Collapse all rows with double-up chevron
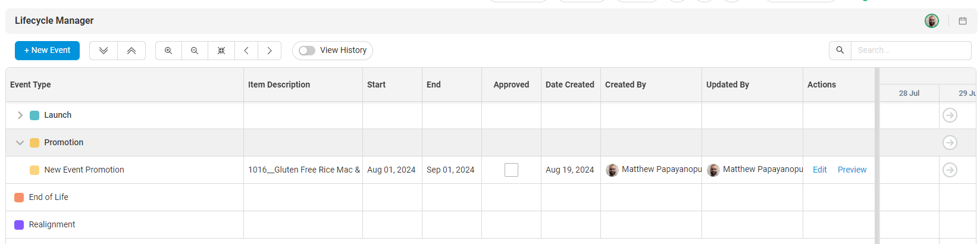 pos(131,51)
